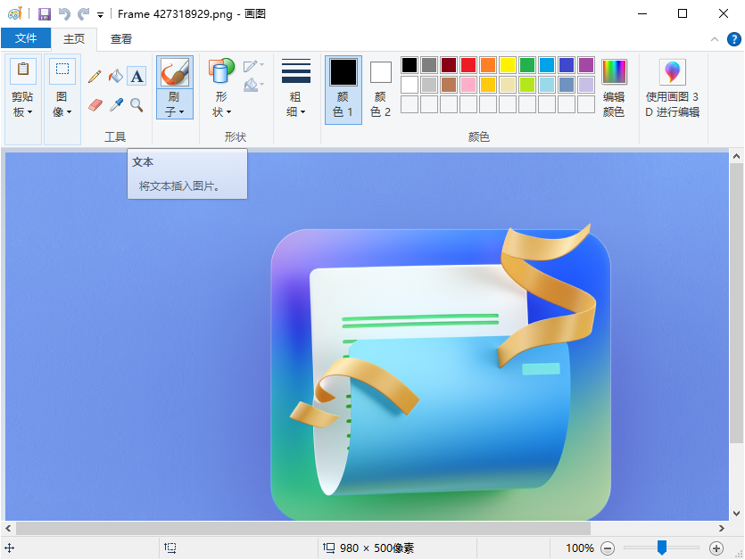Switch to the View (查看) tab
This screenshot has height=560, width=745.
pos(121,38)
